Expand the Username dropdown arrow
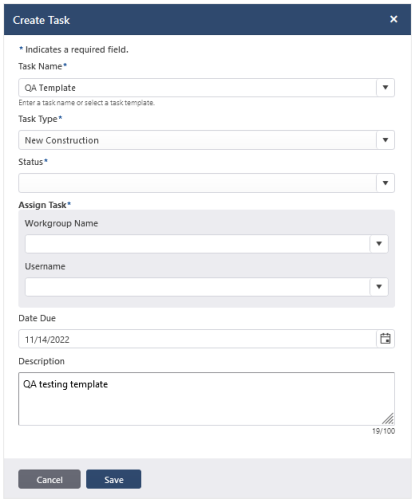 [x=379, y=287]
